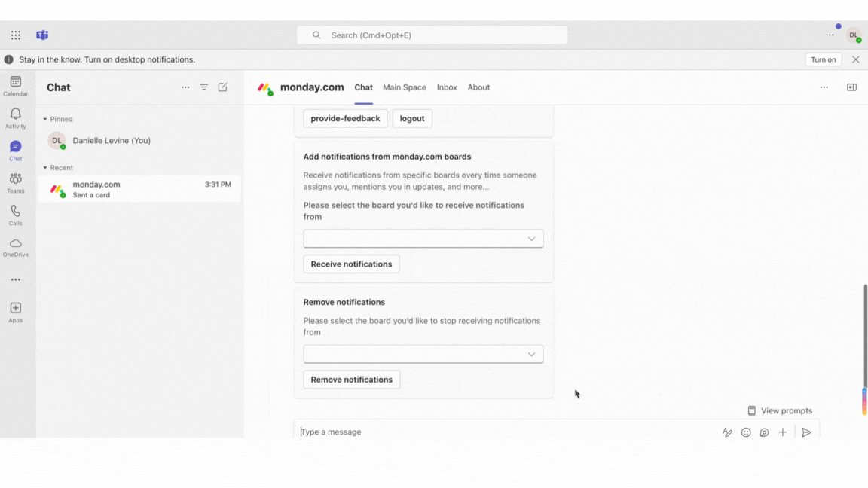
Task: Open the About tab
Action: coord(479,87)
